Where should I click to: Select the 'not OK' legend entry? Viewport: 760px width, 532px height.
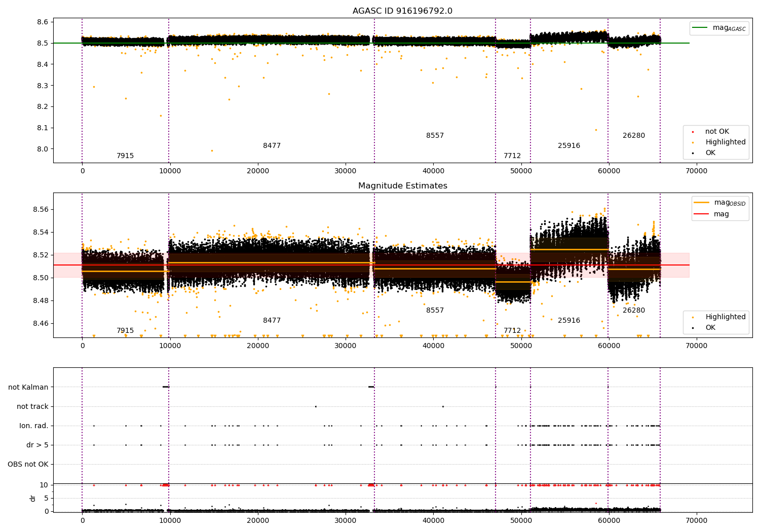710,132
